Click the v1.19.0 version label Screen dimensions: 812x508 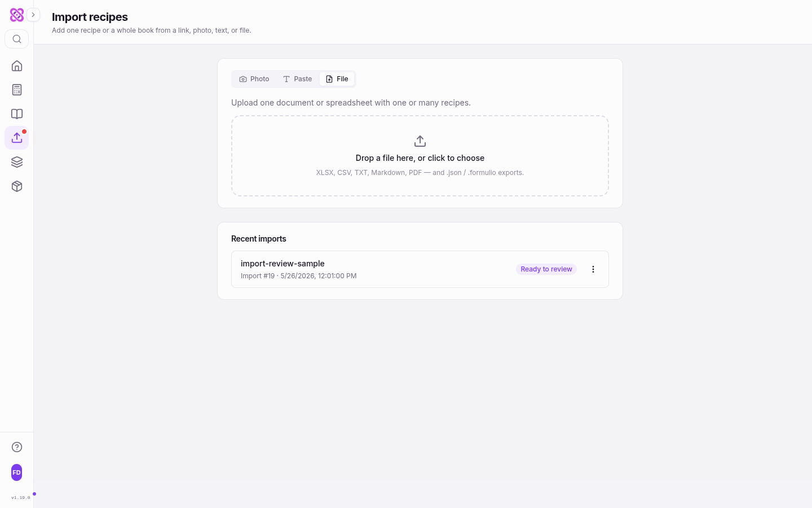(21, 497)
